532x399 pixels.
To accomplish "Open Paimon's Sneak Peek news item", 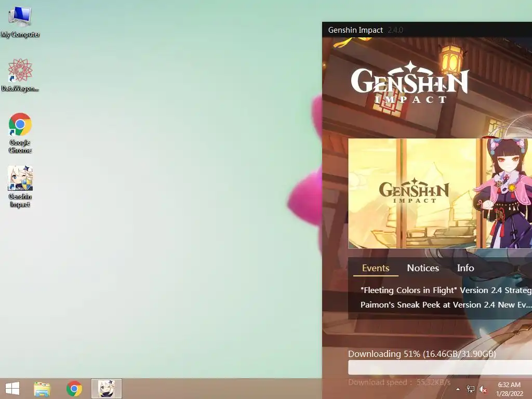I will (x=446, y=304).
